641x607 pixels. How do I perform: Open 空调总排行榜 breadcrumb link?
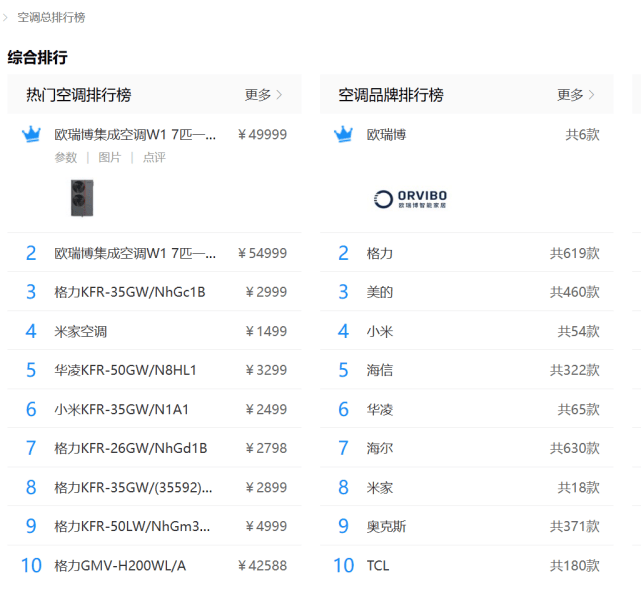[x=51, y=17]
